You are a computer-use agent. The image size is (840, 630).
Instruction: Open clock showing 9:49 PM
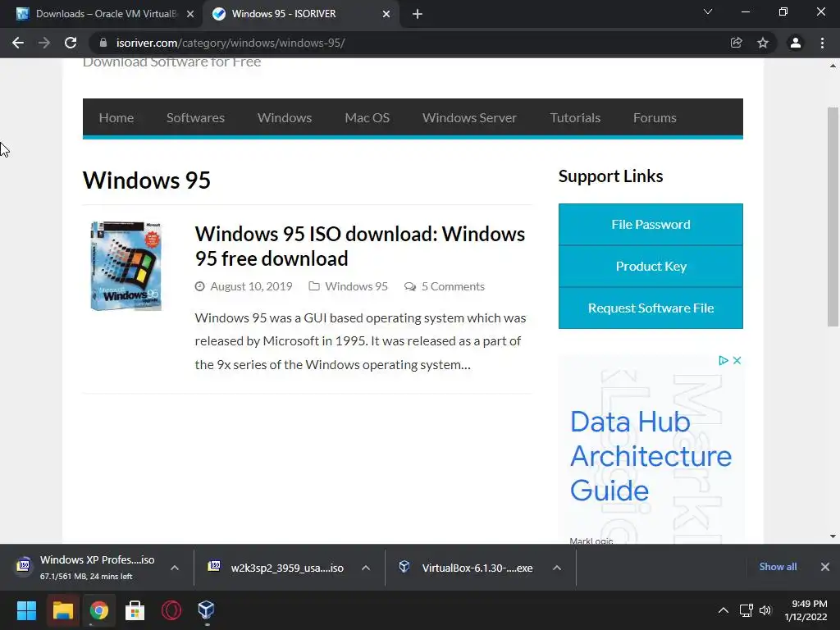tap(806, 610)
